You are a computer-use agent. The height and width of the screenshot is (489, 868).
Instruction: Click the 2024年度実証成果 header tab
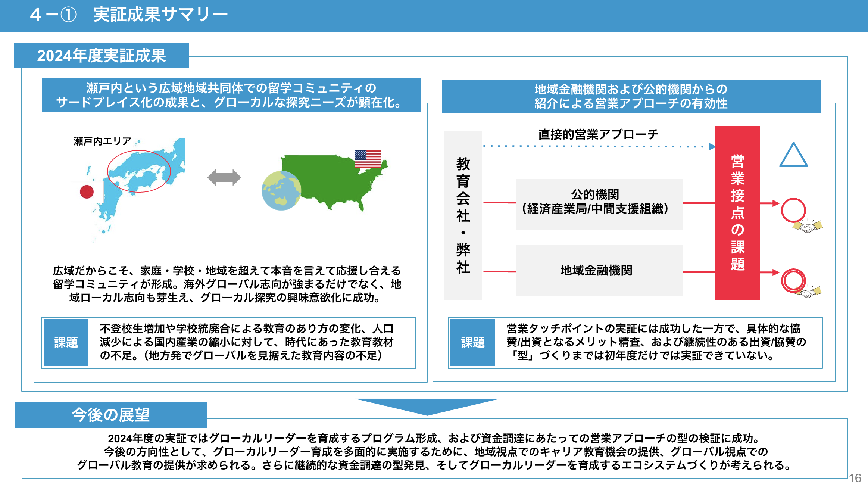(102, 56)
